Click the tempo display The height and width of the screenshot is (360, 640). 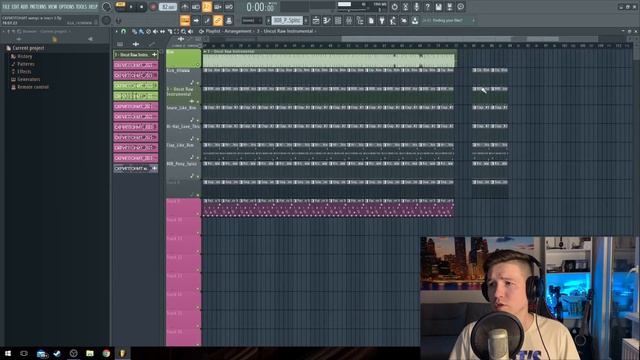[x=168, y=7]
